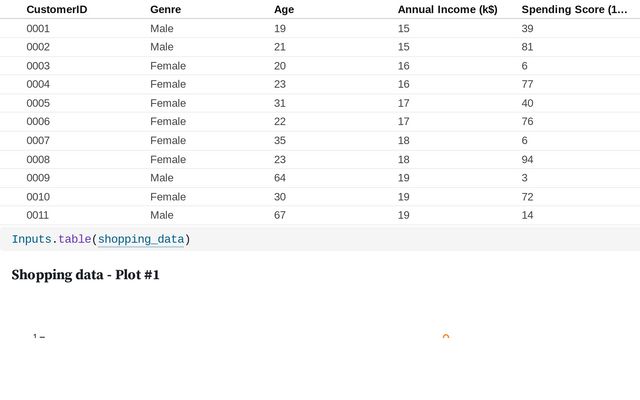Click the Female cell in row 0003
The height and width of the screenshot is (400, 640).
tap(168, 66)
